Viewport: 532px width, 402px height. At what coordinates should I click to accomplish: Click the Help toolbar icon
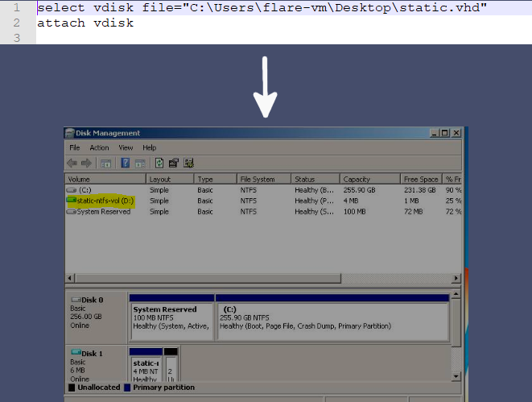tap(126, 163)
